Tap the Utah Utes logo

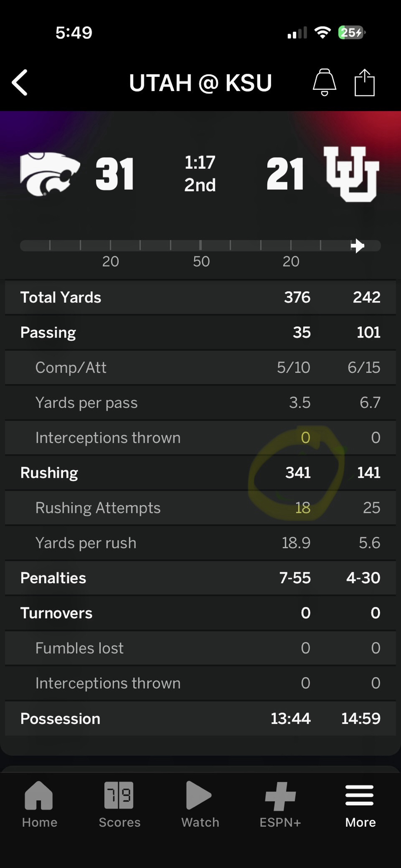351,174
